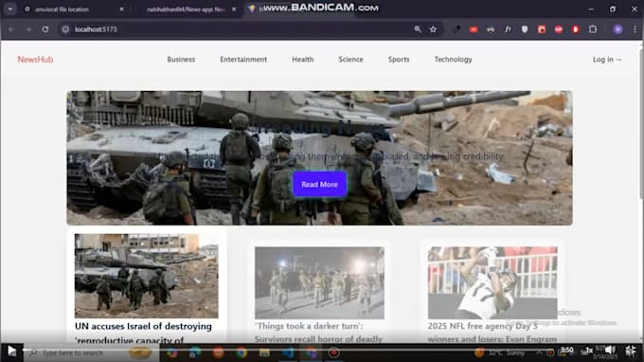Bookmark this page with the star

click(433, 29)
